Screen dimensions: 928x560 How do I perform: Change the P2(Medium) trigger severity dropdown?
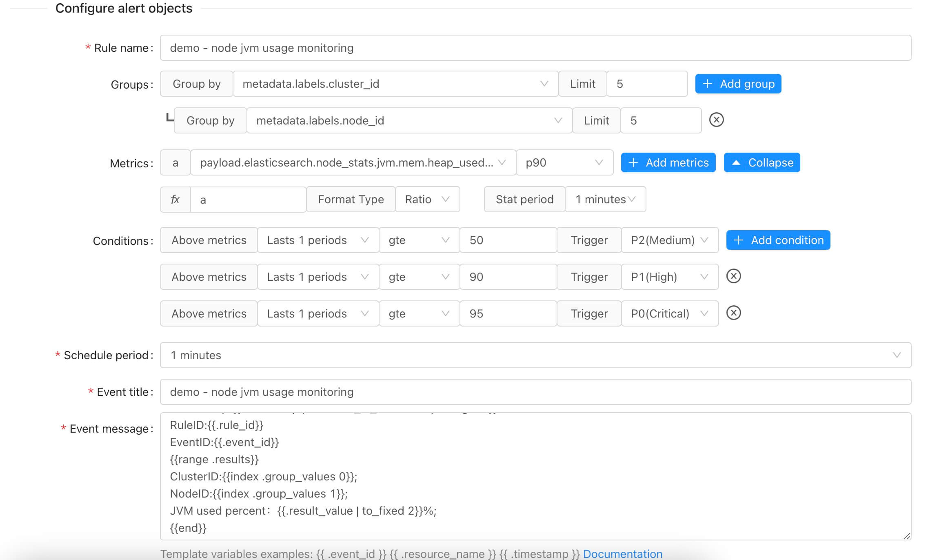coord(669,240)
